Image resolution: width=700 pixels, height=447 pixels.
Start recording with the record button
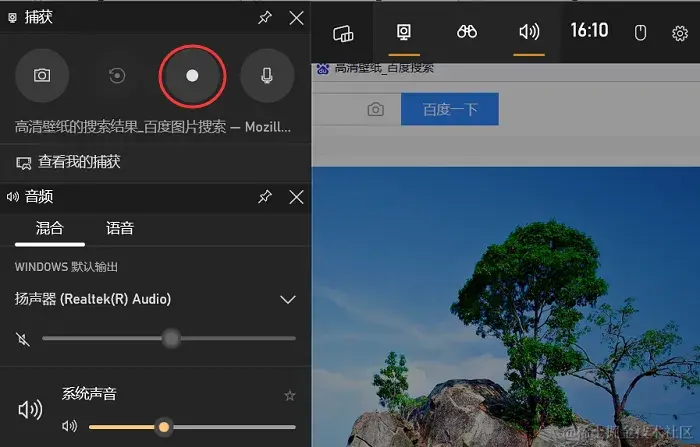(192, 76)
